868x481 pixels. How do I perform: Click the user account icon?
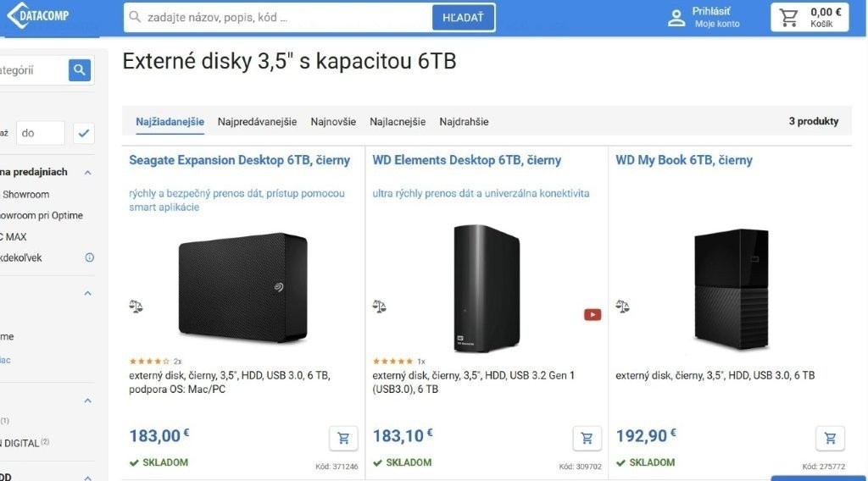pos(676,18)
